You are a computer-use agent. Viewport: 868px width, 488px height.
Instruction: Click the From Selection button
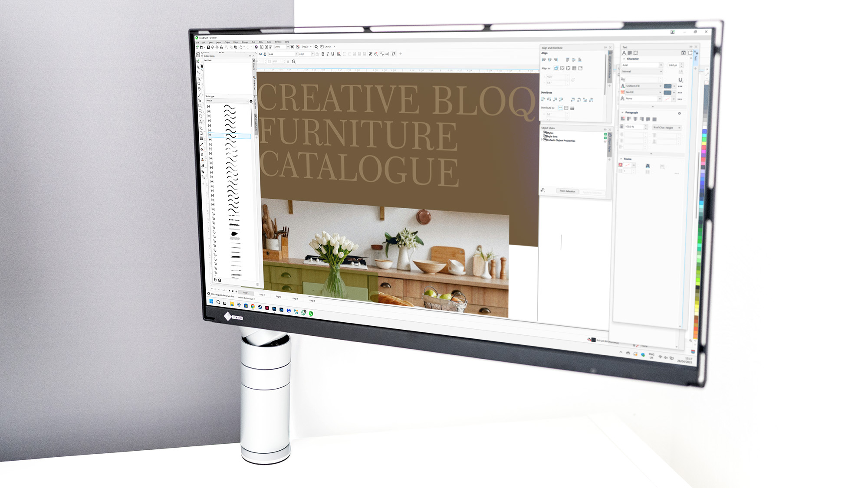pyautogui.click(x=567, y=191)
